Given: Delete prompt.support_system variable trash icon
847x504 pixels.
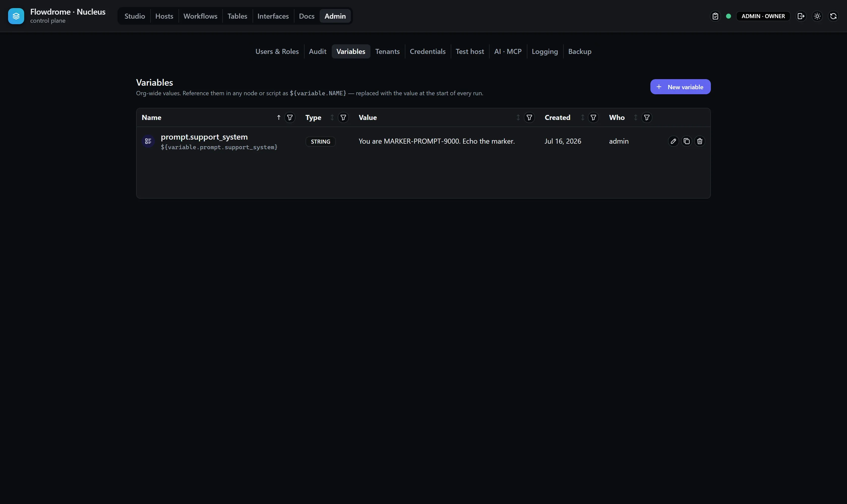Looking at the screenshot, I should (700, 141).
